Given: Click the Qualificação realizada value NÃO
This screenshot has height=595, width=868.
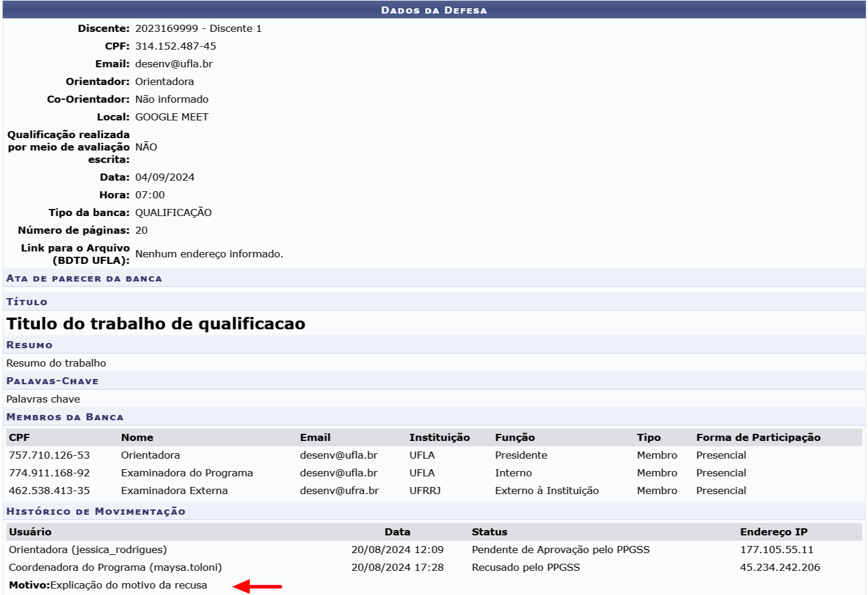Looking at the screenshot, I should click(x=146, y=147).
